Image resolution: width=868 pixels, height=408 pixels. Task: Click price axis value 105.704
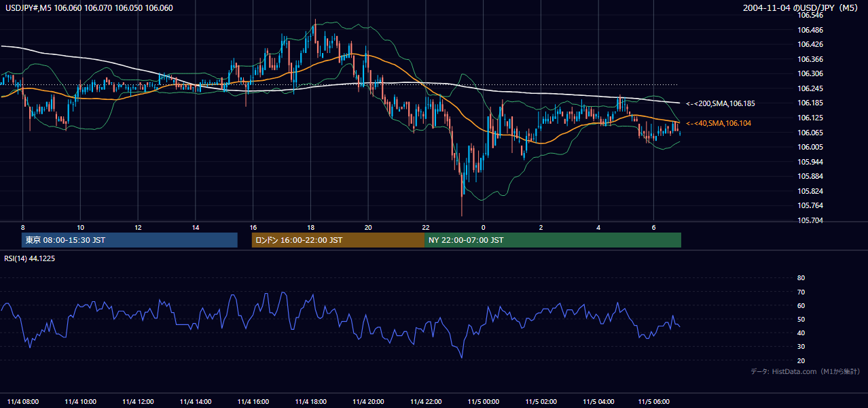pos(811,220)
